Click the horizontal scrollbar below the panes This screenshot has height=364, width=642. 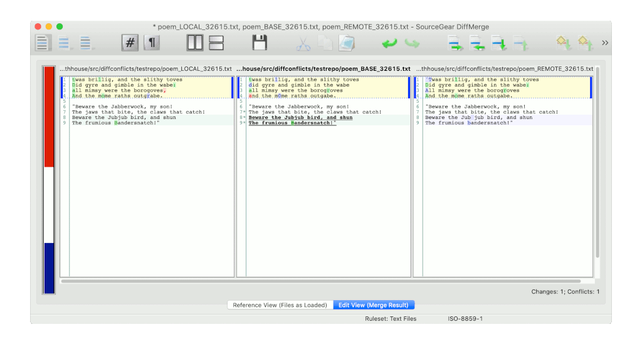(x=321, y=281)
